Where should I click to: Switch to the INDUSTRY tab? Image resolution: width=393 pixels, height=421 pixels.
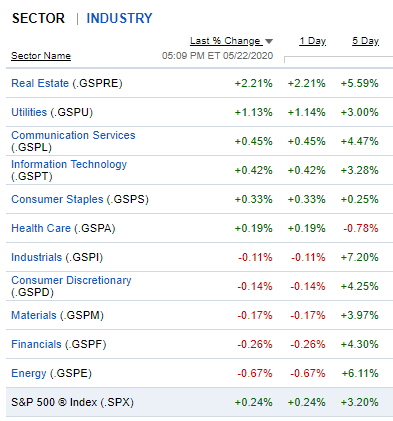click(x=119, y=18)
